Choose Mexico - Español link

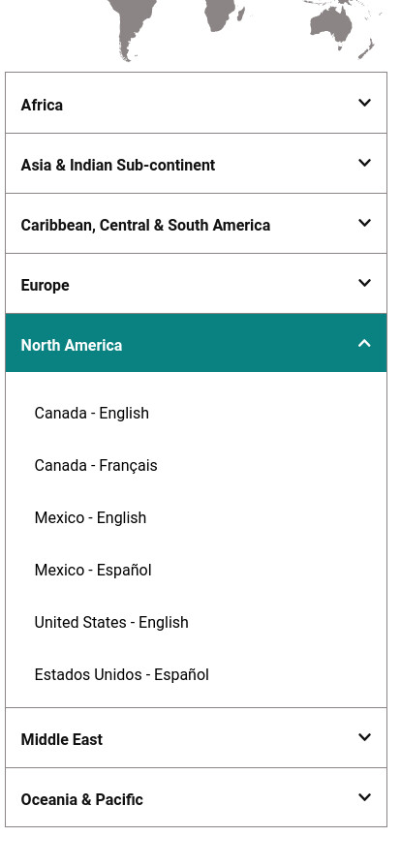coord(93,571)
